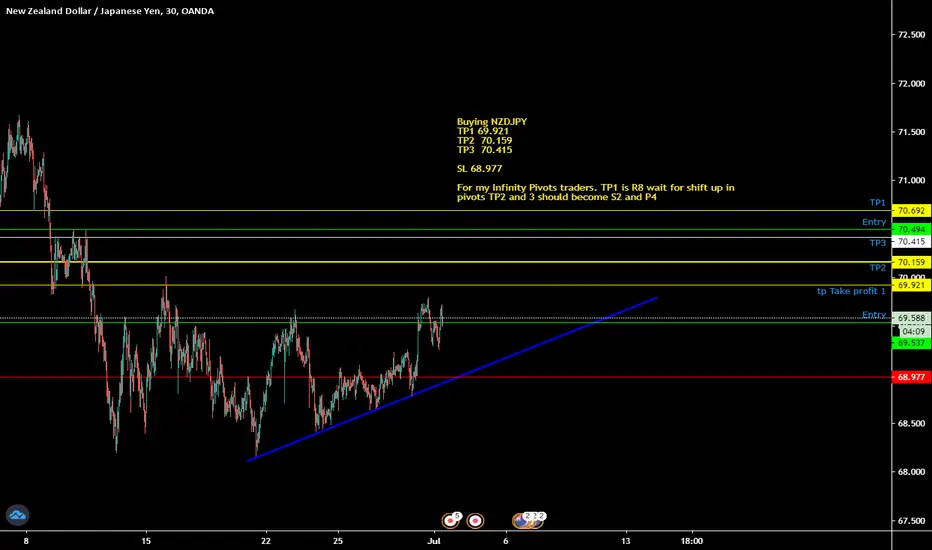Open the Japan event marker without a badge
This screenshot has height=550, width=932.
click(475, 521)
